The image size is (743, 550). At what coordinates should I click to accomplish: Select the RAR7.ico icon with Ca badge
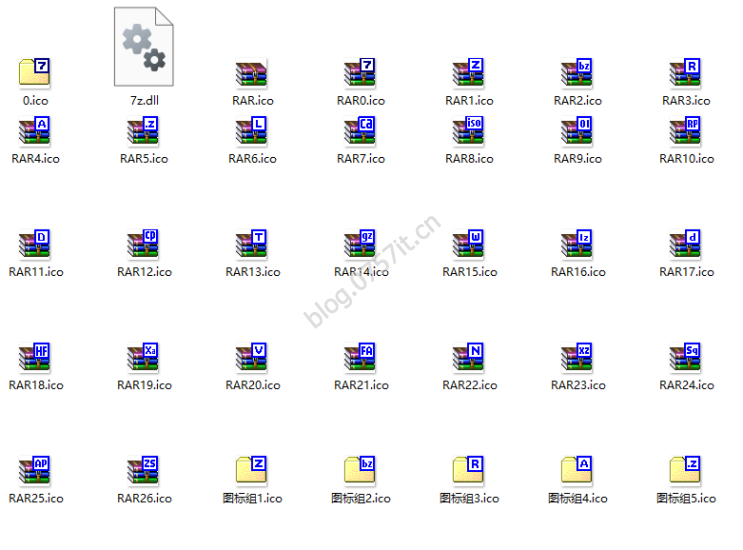[360, 131]
